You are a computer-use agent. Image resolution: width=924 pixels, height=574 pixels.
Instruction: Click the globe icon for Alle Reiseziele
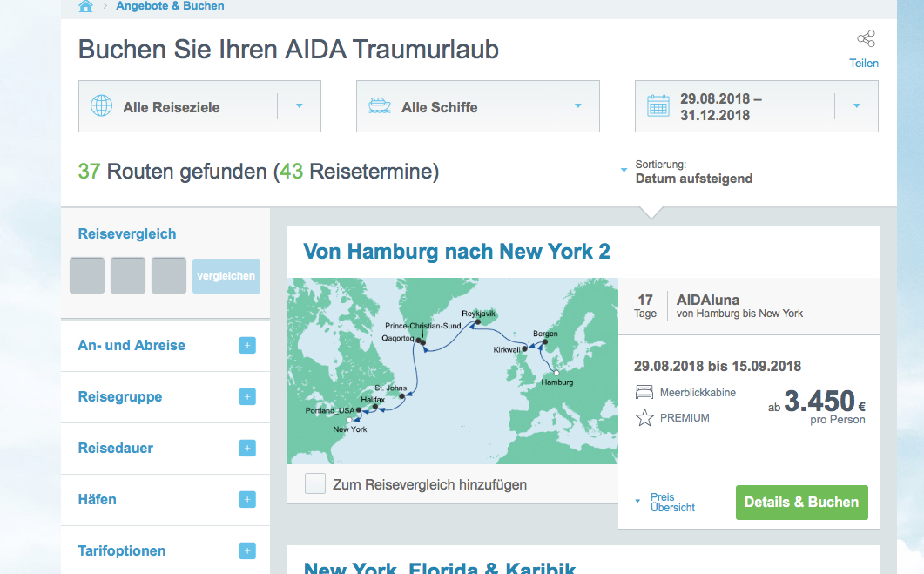click(102, 106)
